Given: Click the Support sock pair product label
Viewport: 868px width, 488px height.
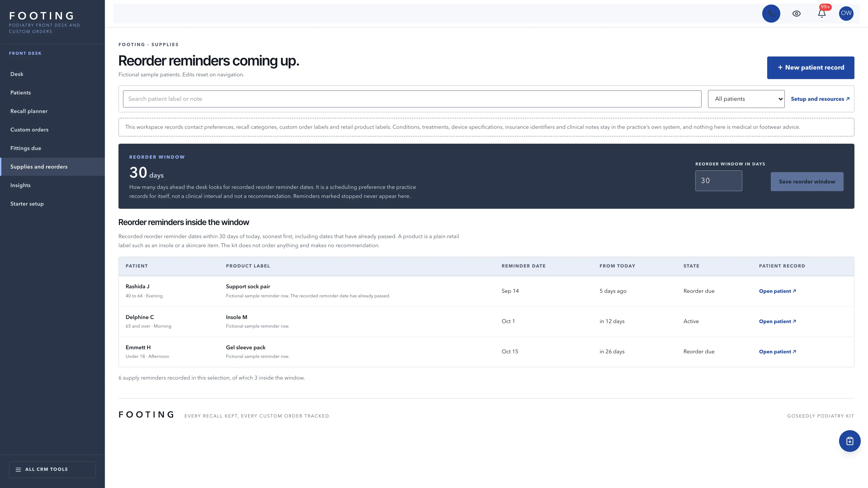Looking at the screenshot, I should (248, 287).
